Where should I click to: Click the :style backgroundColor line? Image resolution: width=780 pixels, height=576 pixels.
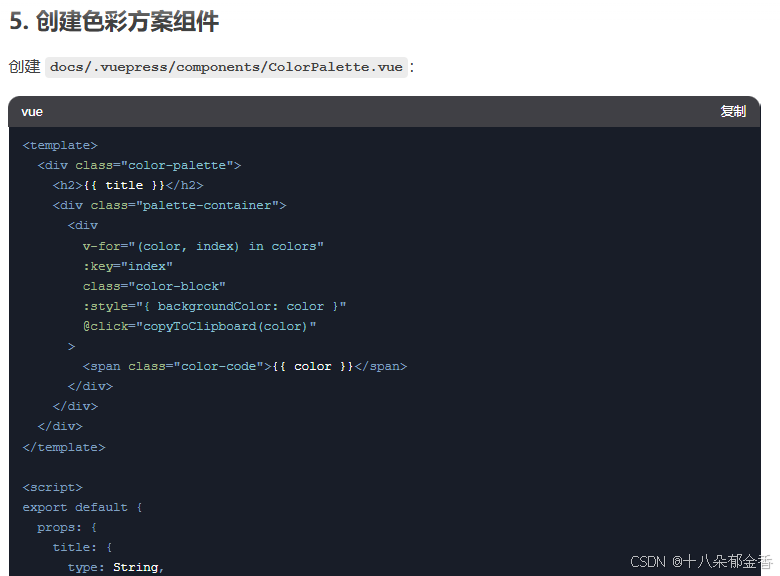214,306
